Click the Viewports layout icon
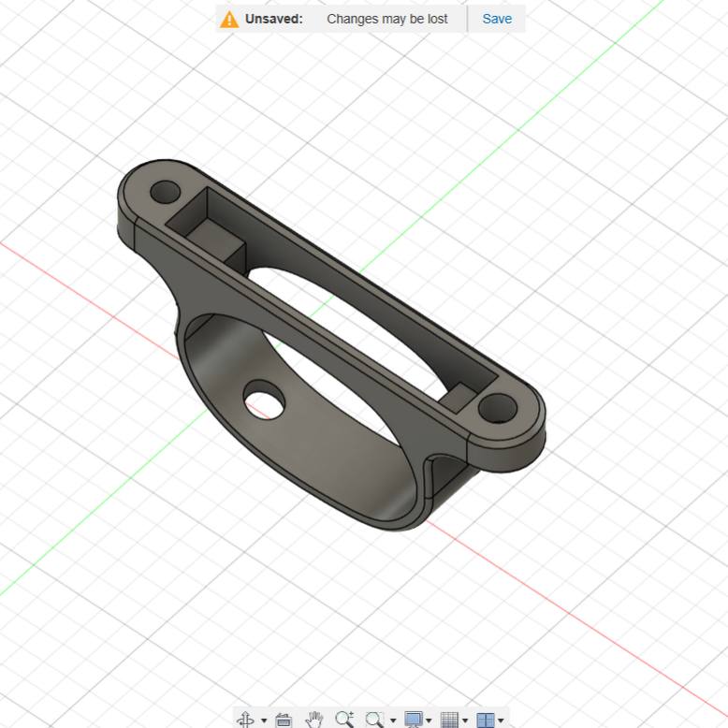The height and width of the screenshot is (728, 728). 486,720
